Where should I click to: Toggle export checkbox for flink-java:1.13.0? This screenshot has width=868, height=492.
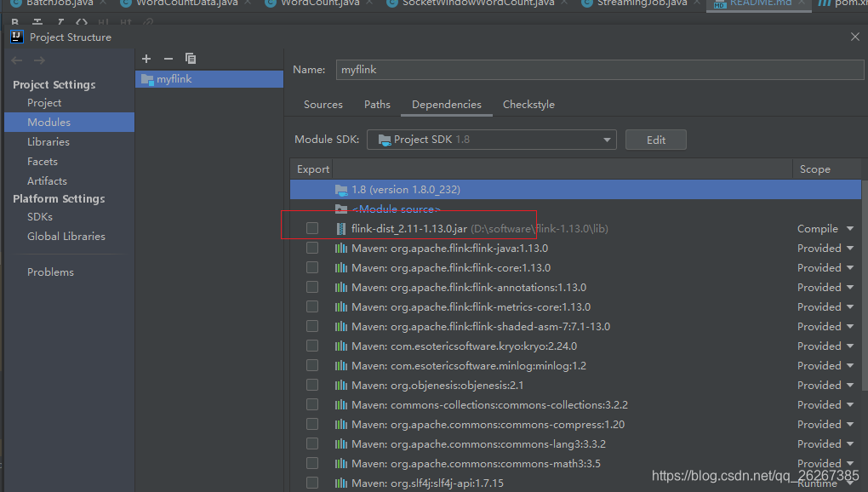312,248
